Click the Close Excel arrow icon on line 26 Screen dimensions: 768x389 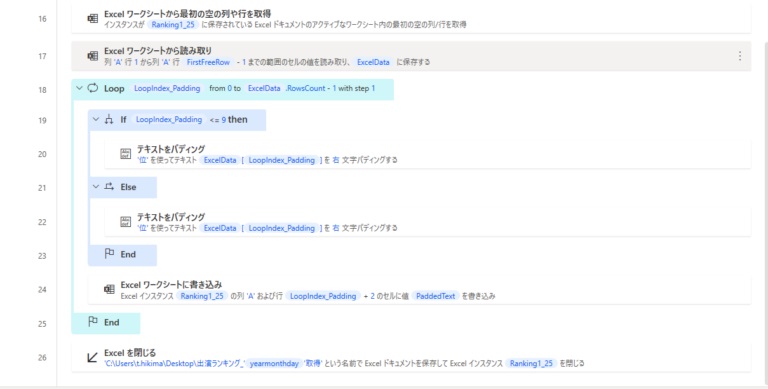pos(93,357)
